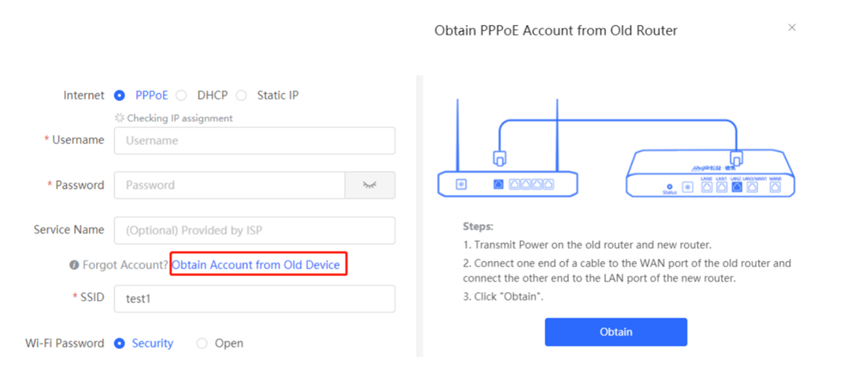
Task: Click the Forgot Account info icon
Action: [74, 265]
